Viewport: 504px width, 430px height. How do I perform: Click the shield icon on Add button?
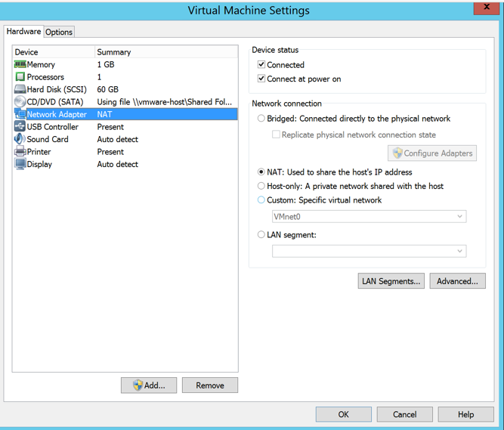tap(138, 385)
